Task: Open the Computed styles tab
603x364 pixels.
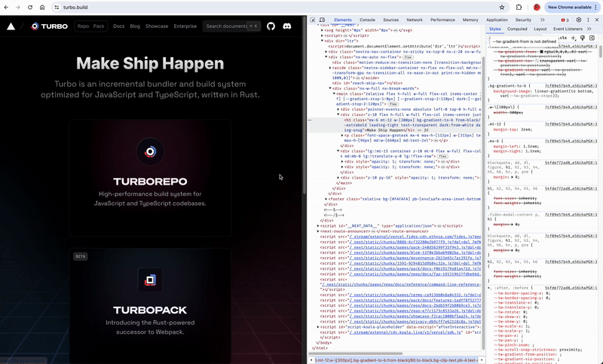Action: [x=518, y=29]
